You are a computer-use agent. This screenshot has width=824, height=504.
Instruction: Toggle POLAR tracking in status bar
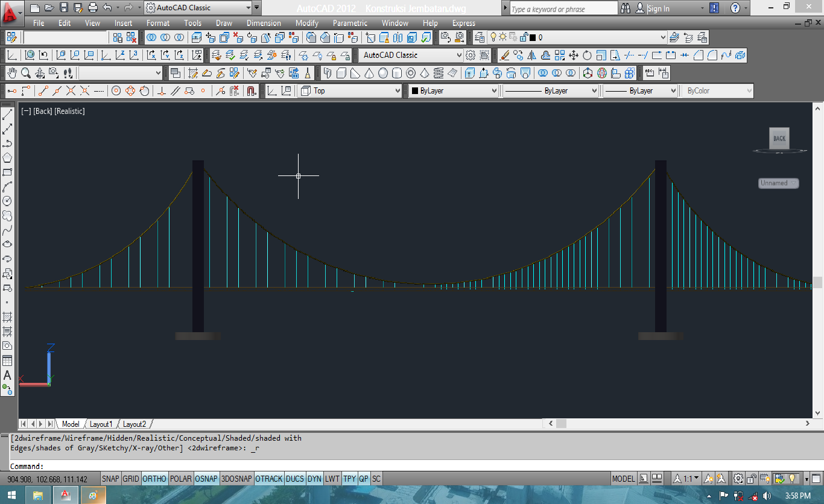tap(181, 479)
